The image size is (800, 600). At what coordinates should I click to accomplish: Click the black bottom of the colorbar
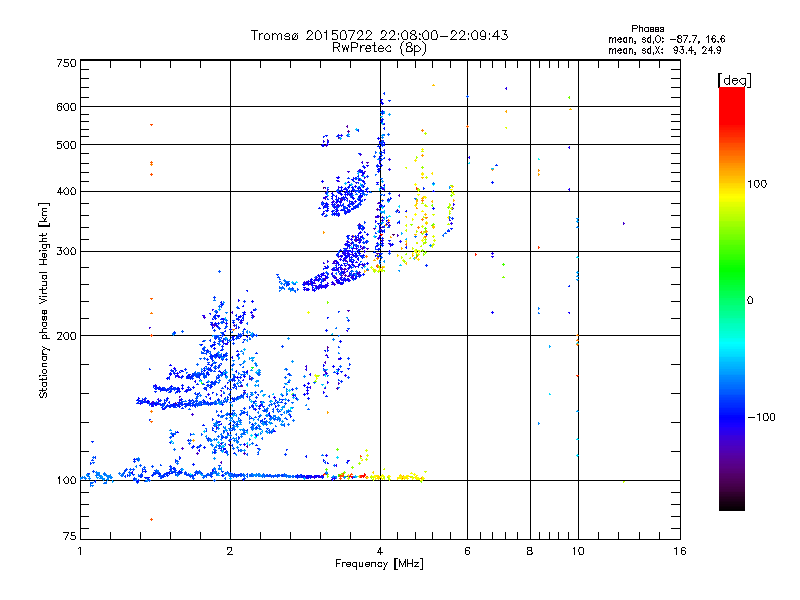pyautogui.click(x=732, y=503)
